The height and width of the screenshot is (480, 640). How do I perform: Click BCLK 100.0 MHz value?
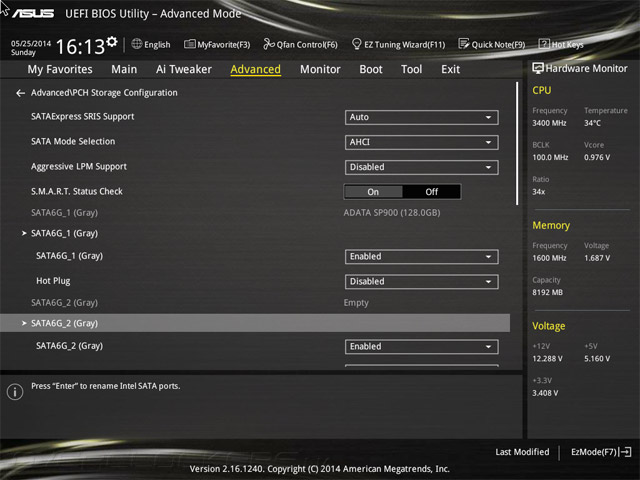click(x=550, y=157)
